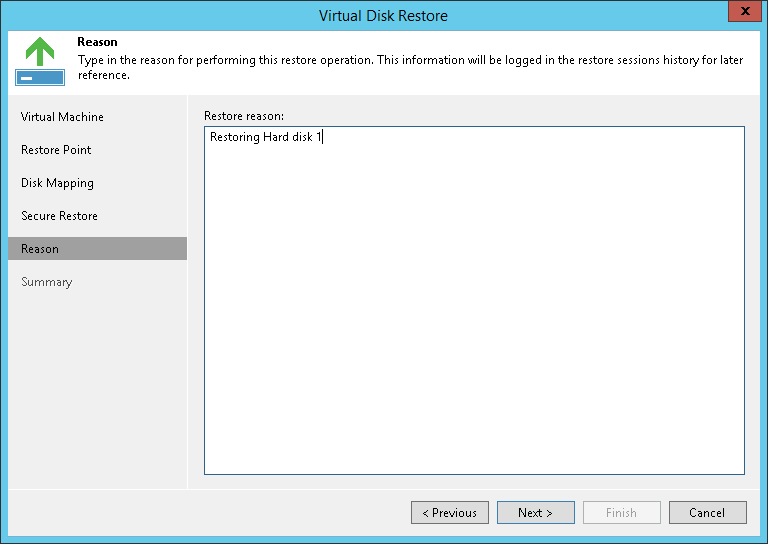The height and width of the screenshot is (544, 768).
Task: Click the greyed-out Finish button
Action: pos(621,513)
